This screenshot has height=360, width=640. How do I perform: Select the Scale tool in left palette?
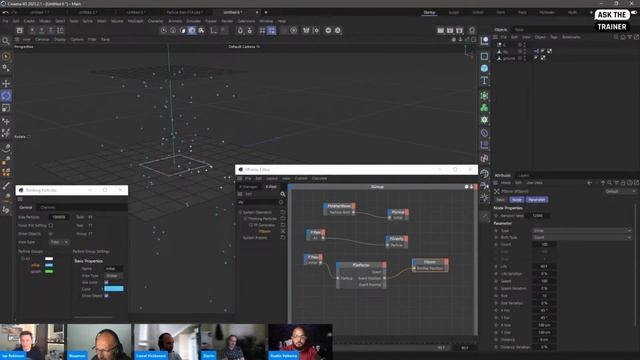tap(6, 108)
